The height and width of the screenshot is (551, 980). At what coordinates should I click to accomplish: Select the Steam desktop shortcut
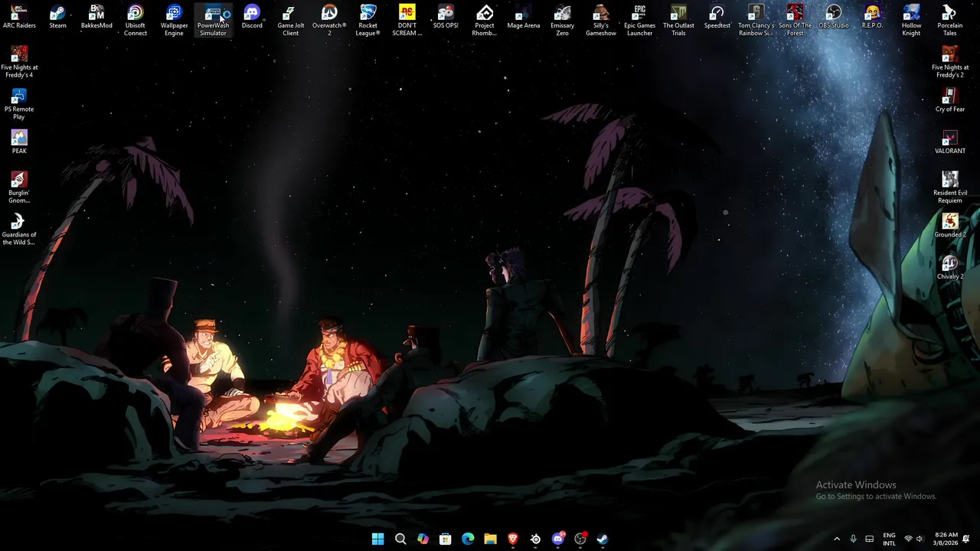click(57, 17)
